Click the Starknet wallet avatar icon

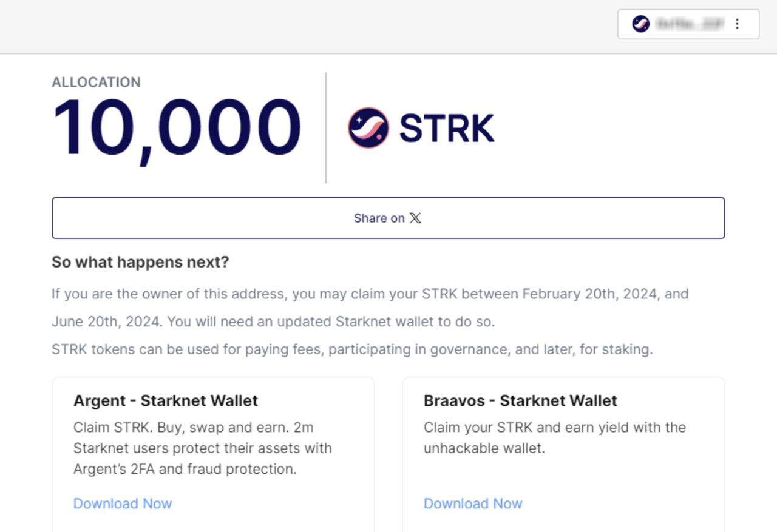[640, 24]
